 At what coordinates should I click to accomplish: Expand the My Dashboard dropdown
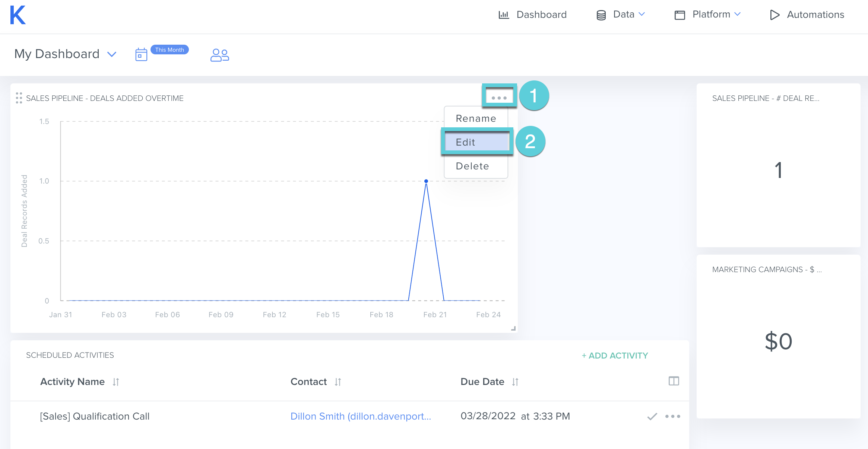point(112,54)
